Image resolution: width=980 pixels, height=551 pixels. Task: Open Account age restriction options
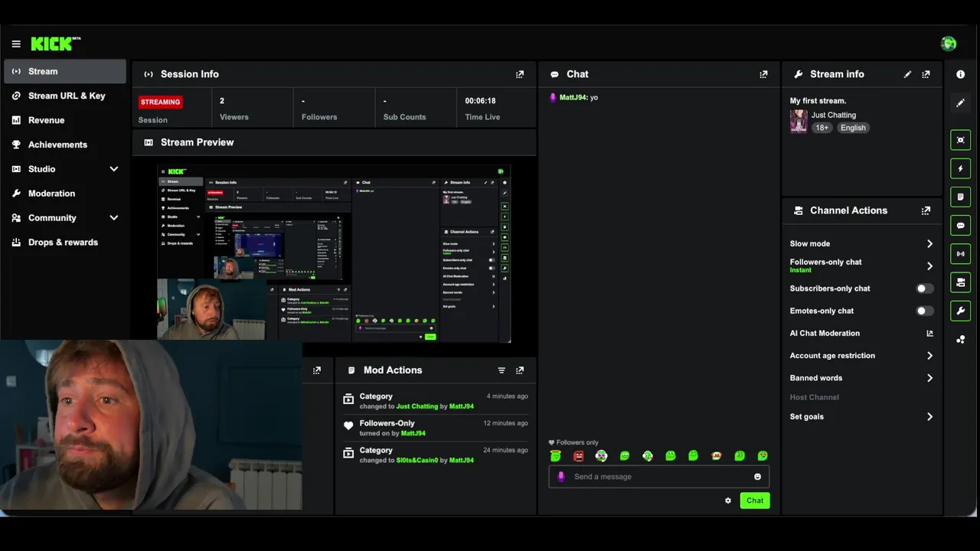[861, 356]
